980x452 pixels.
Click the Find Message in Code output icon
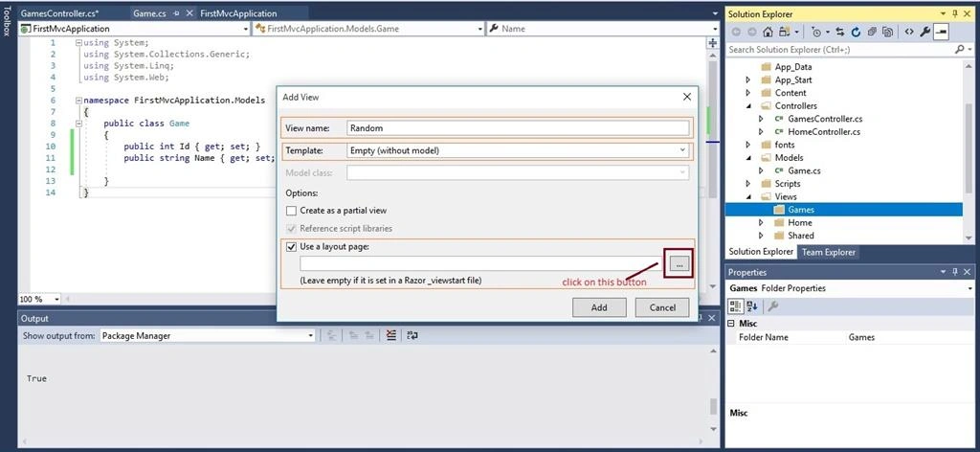tap(332, 336)
